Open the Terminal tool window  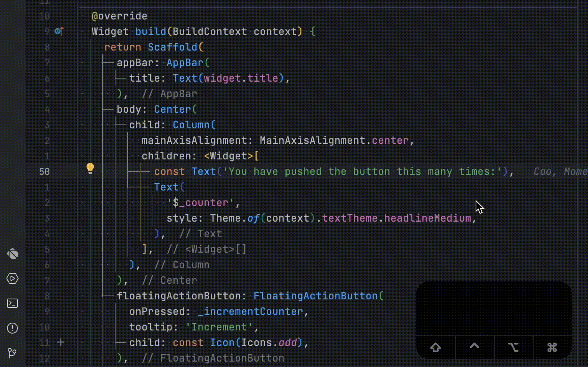(12, 303)
